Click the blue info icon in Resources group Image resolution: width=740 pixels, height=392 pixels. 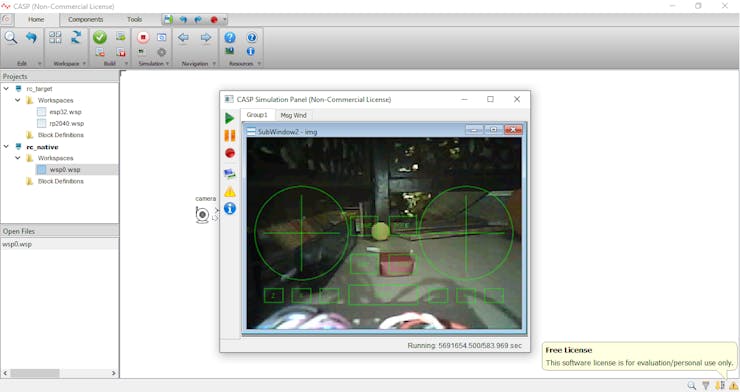click(x=251, y=51)
